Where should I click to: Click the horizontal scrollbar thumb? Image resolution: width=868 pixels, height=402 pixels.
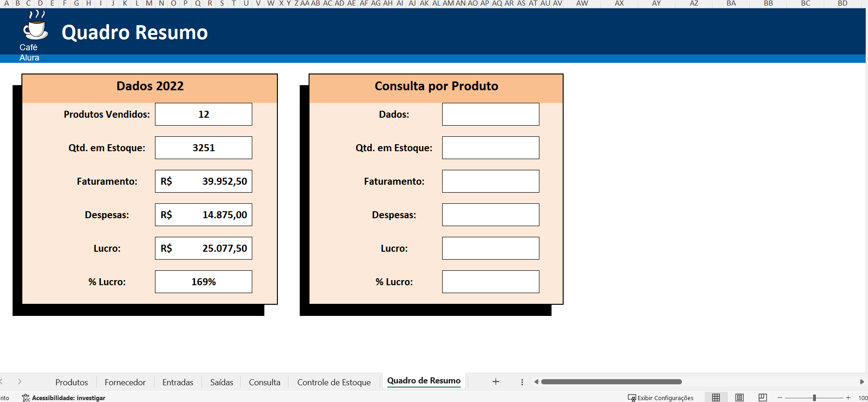tap(611, 382)
